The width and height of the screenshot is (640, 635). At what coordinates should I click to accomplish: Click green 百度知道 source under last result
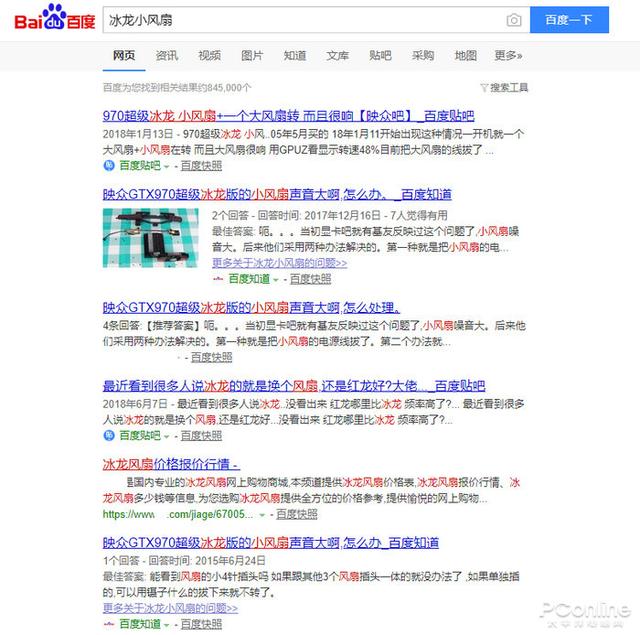tap(140, 624)
